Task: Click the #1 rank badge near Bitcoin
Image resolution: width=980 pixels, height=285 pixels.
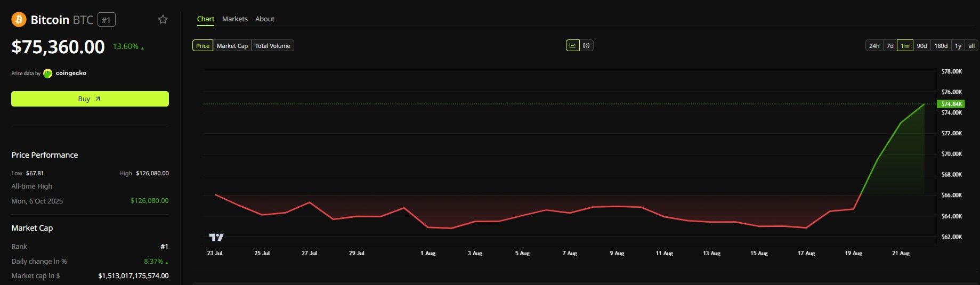Action: click(107, 20)
